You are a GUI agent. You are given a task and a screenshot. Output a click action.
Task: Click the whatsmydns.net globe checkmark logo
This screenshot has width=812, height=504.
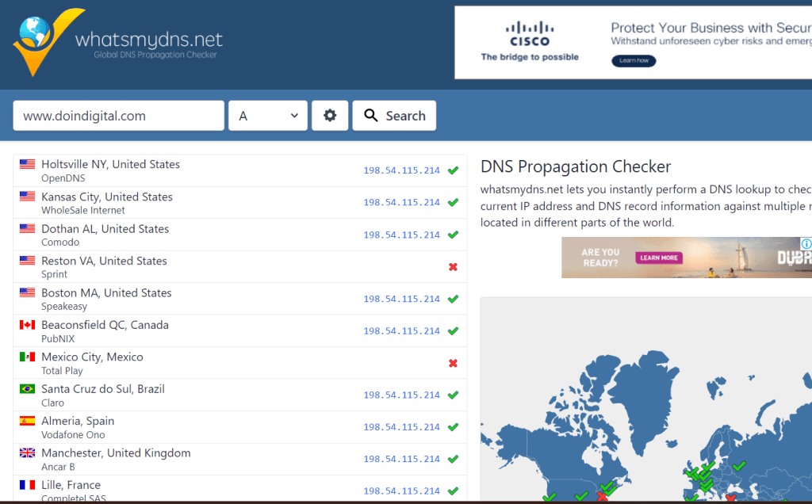(48, 43)
